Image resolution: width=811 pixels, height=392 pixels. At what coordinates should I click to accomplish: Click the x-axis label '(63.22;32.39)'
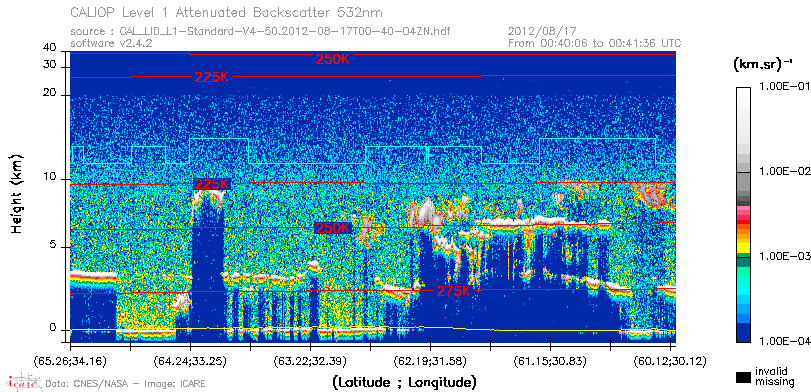click(310, 361)
